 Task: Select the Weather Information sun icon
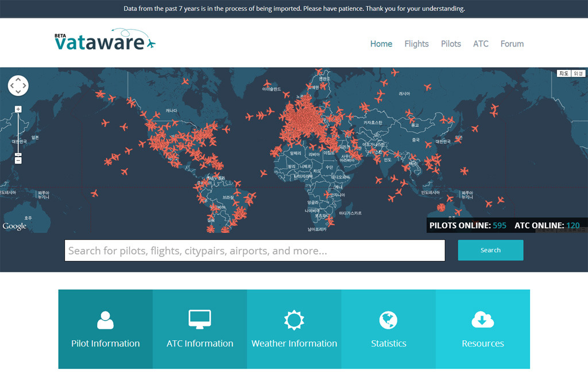[294, 320]
